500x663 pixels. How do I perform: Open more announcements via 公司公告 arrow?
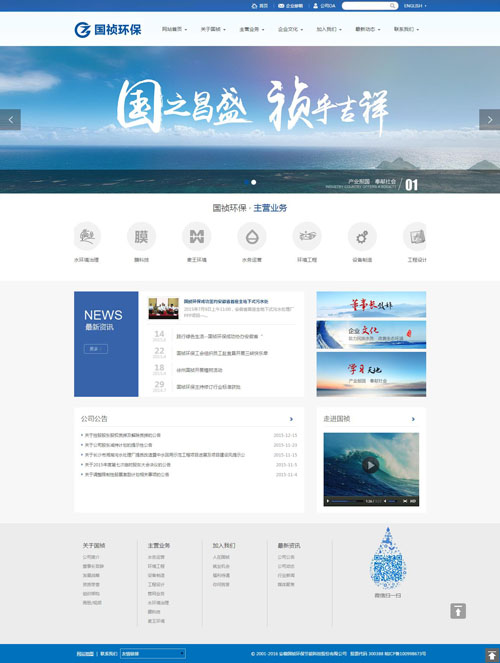[291, 419]
